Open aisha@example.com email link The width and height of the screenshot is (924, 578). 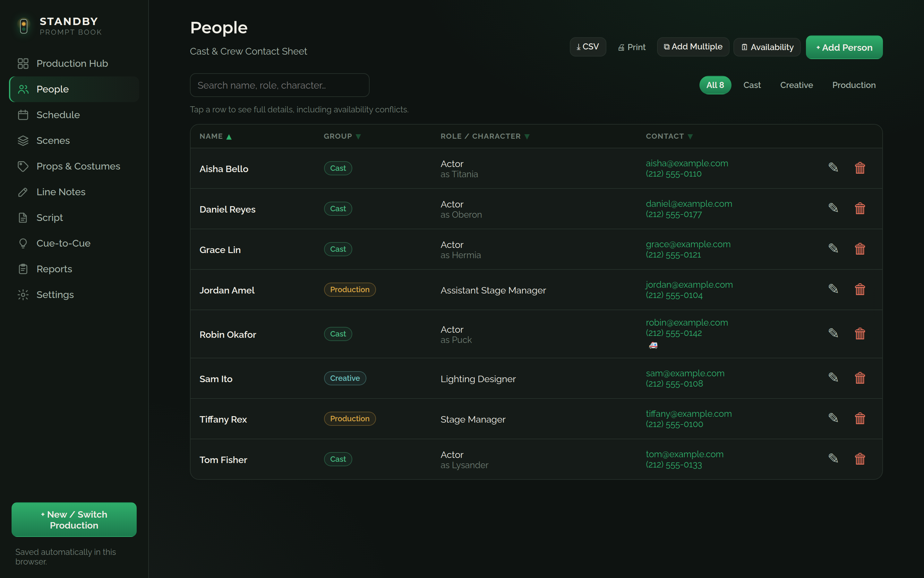click(x=687, y=163)
